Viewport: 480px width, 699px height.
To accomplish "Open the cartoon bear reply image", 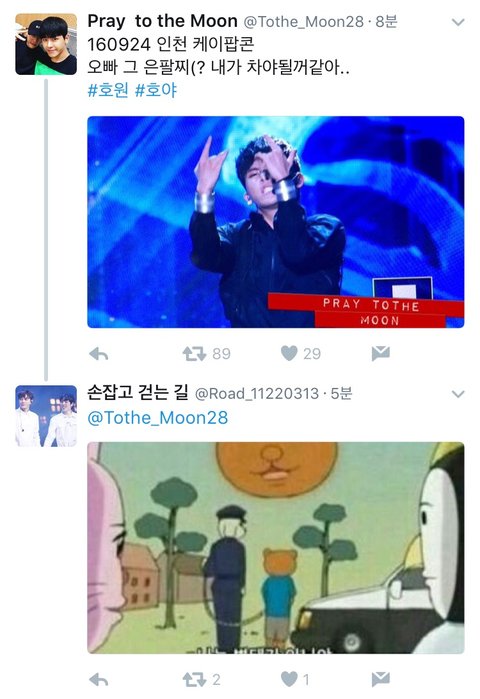I will [x=275, y=548].
